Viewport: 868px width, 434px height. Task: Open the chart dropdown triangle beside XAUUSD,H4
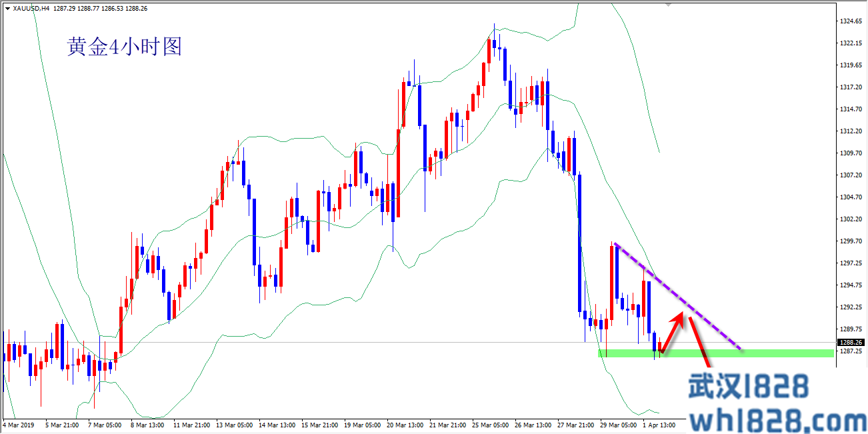[7, 8]
